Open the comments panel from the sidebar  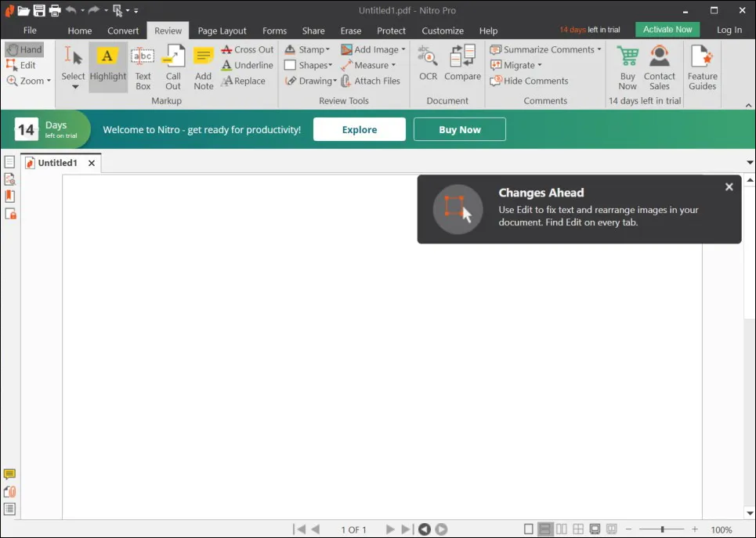(x=9, y=473)
